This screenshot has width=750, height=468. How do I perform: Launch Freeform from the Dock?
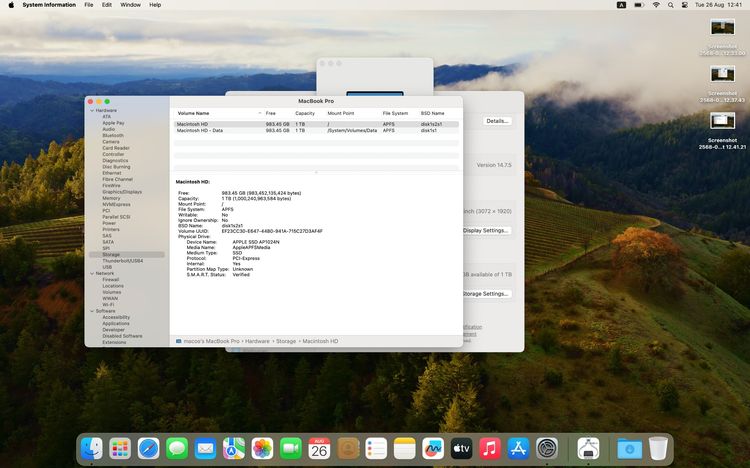(433, 449)
